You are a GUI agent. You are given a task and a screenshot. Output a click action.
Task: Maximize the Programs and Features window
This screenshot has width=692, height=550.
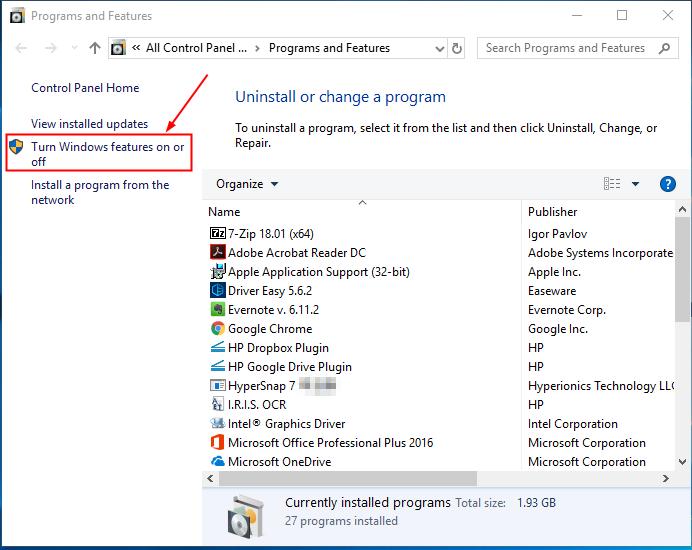click(x=622, y=15)
